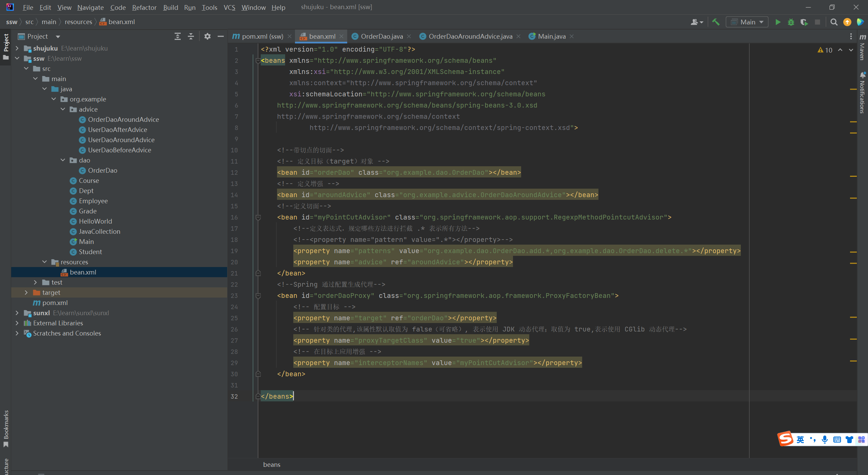The width and height of the screenshot is (868, 475).
Task: Open Project panel settings gear
Action: (207, 36)
